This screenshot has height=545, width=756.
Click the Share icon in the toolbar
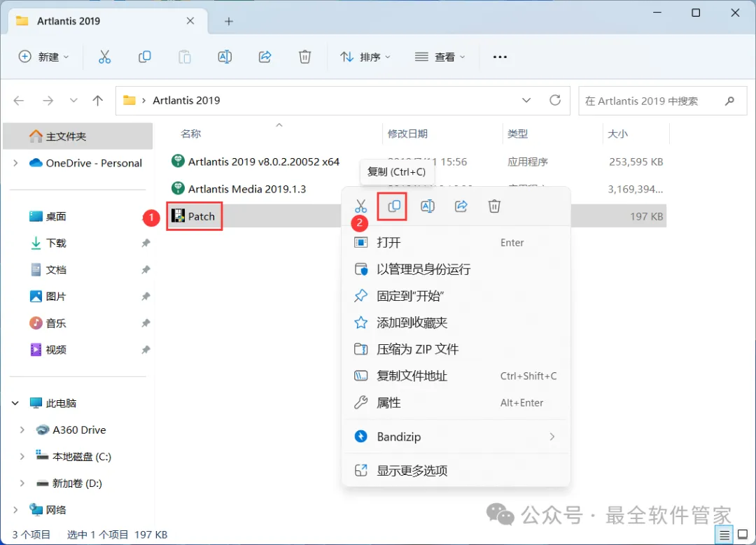[x=265, y=57]
